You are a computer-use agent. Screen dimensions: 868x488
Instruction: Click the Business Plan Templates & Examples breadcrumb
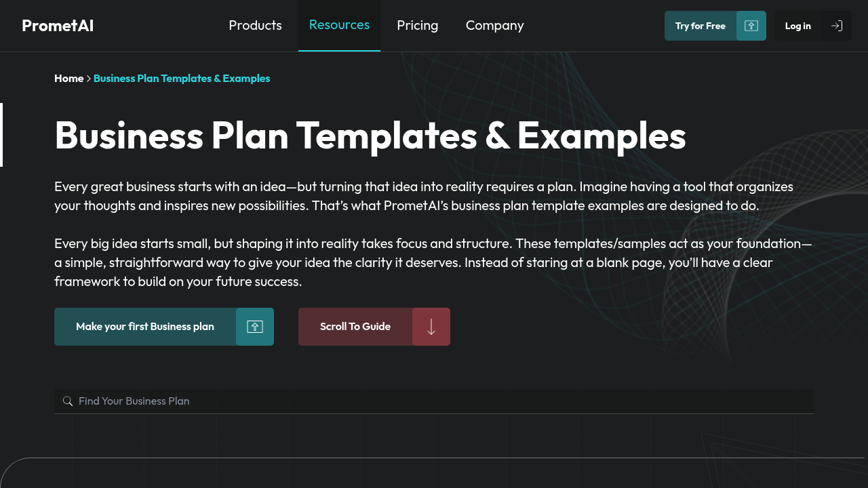182,79
